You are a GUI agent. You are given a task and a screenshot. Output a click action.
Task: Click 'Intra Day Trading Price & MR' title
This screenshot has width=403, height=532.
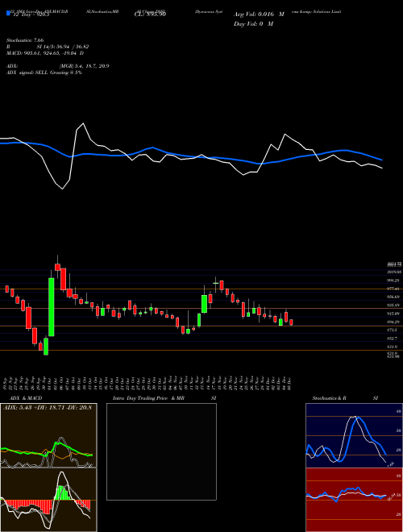coord(149,398)
